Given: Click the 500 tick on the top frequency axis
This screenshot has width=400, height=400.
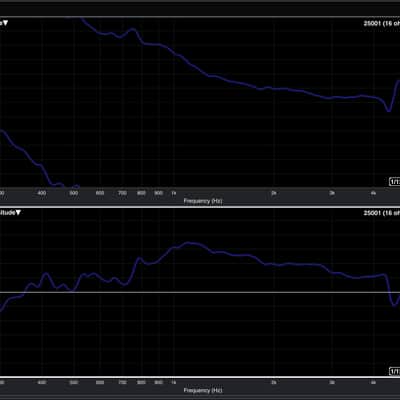Looking at the screenshot, I should (74, 193).
